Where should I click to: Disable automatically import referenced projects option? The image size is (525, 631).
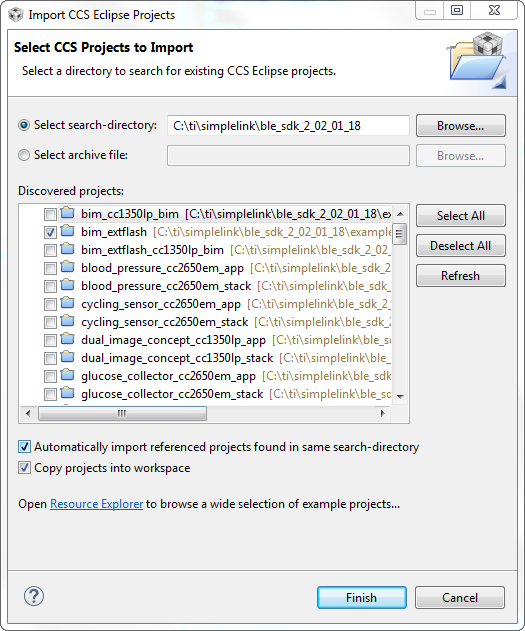[x=24, y=447]
